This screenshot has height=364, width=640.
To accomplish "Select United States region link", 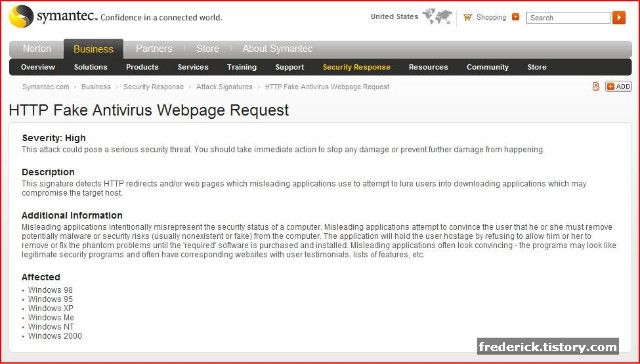I will 394,16.
